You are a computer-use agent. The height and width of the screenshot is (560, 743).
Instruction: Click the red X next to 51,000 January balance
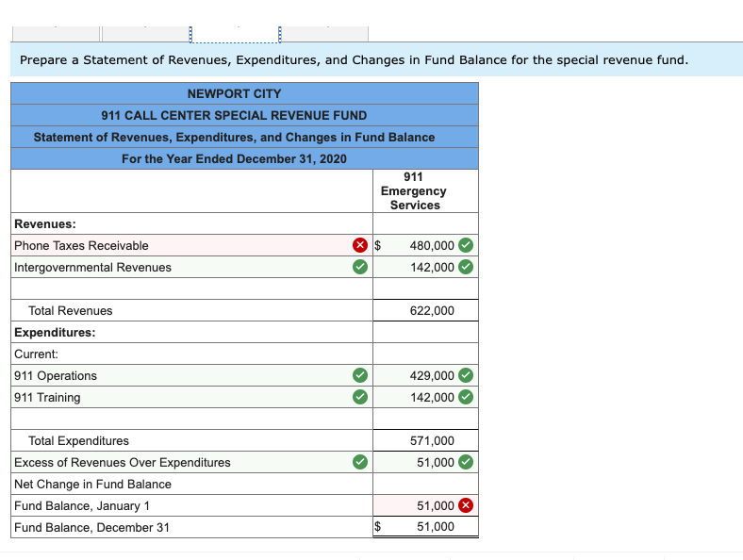(466, 505)
